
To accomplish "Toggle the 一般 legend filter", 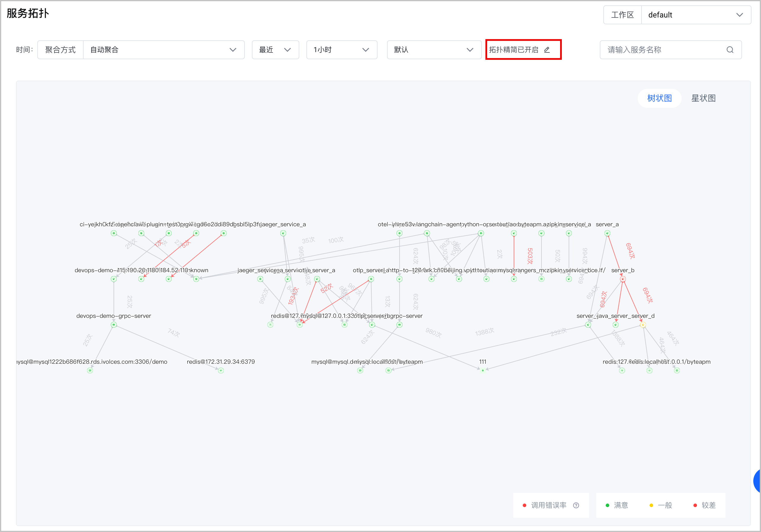I will point(661,505).
